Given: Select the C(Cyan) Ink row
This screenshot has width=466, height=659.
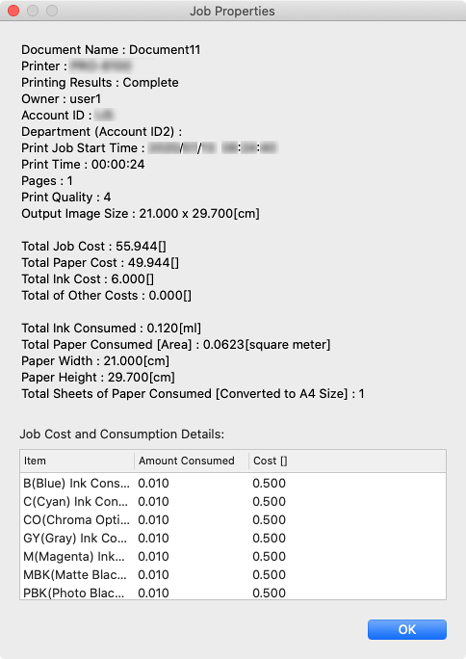Looking at the screenshot, I should pos(233,501).
